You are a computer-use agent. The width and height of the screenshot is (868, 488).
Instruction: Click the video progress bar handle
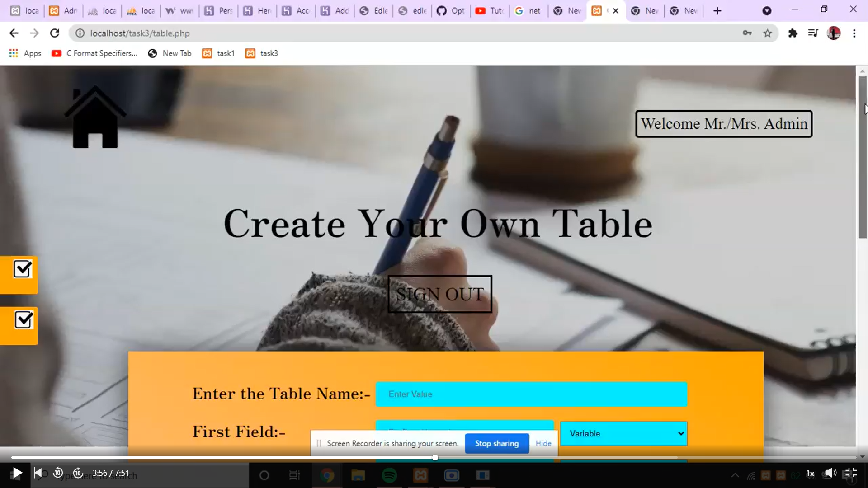(x=435, y=458)
